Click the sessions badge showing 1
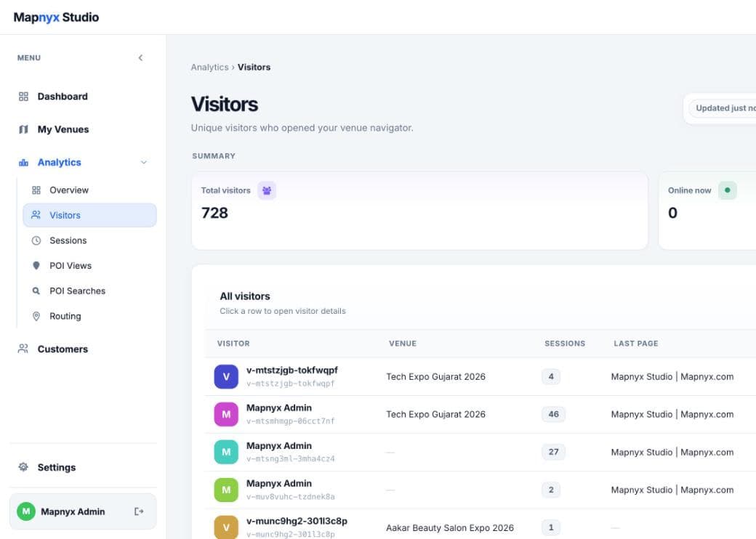Viewport: 756px width, 539px height. pos(551,527)
